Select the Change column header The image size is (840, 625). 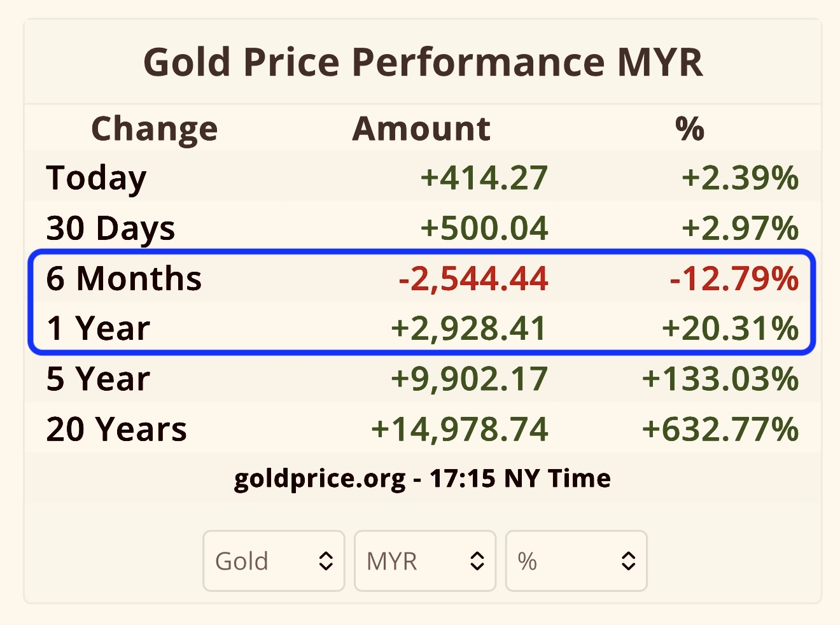pyautogui.click(x=155, y=129)
